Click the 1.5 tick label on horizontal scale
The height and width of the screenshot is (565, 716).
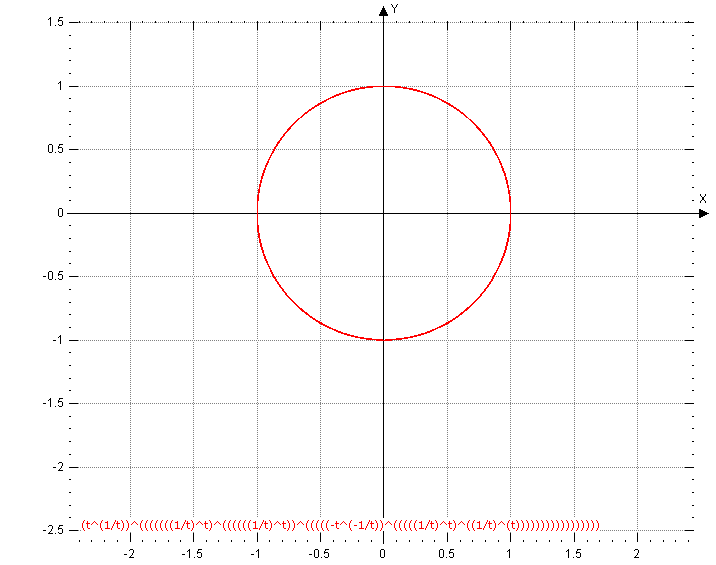point(573,552)
